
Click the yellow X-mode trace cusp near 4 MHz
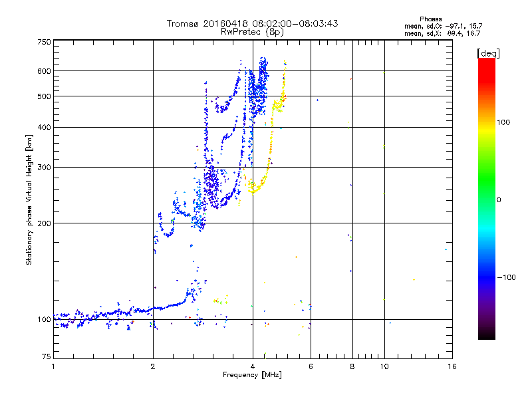point(253,188)
